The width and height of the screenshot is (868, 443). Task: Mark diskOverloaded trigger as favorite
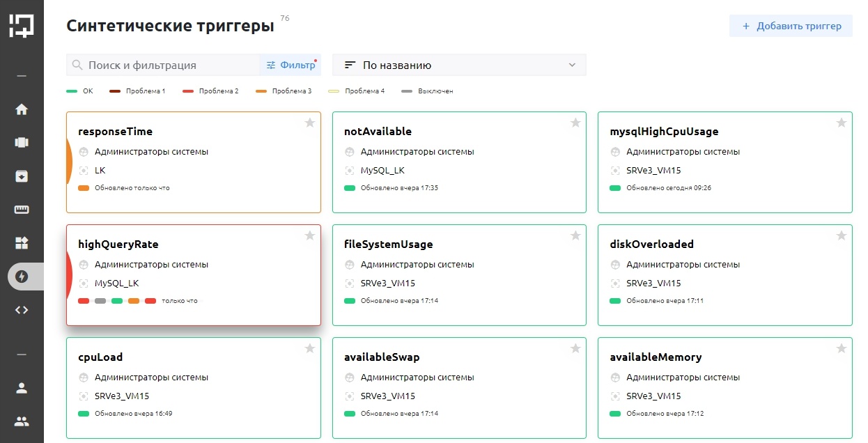[841, 236]
